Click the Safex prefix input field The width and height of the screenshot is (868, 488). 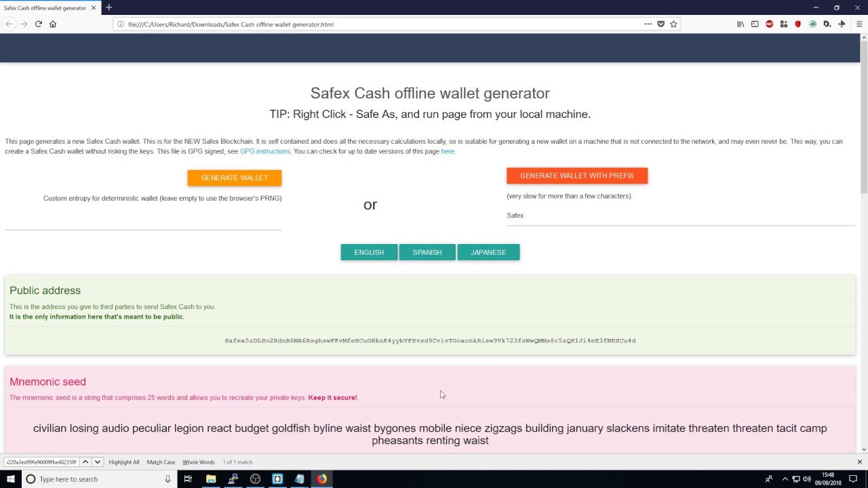[x=680, y=216]
